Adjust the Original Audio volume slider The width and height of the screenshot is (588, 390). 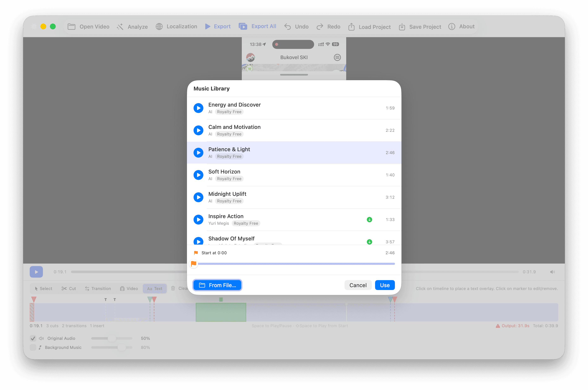tap(112, 338)
